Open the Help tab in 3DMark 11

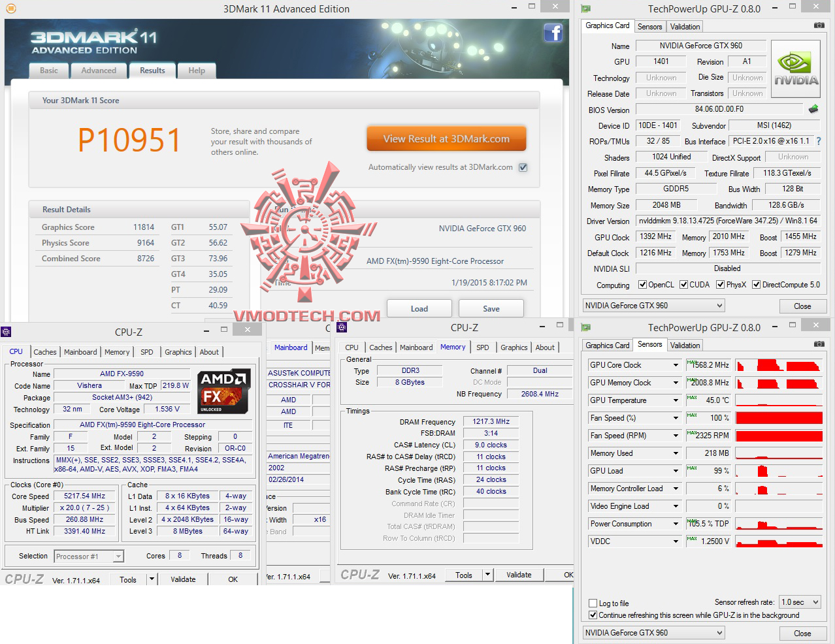click(x=197, y=71)
